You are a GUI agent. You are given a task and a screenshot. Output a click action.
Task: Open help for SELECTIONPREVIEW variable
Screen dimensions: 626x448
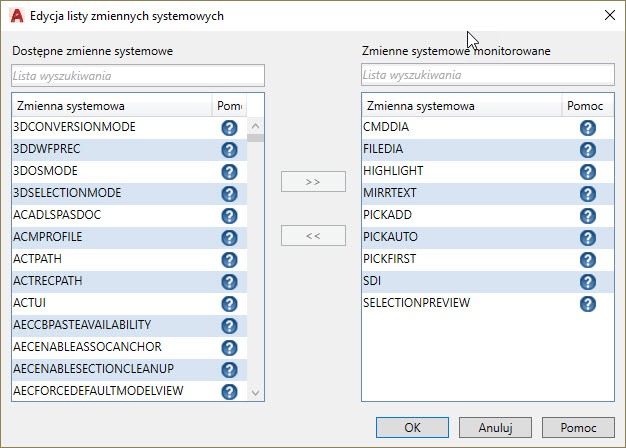pos(587,303)
